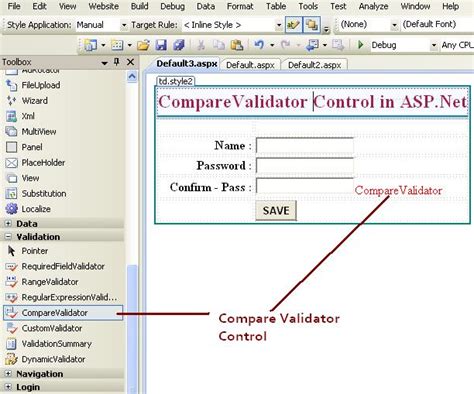Screen dimensions: 474x394
Task: Click the SAVE button on the form
Action: click(x=276, y=211)
